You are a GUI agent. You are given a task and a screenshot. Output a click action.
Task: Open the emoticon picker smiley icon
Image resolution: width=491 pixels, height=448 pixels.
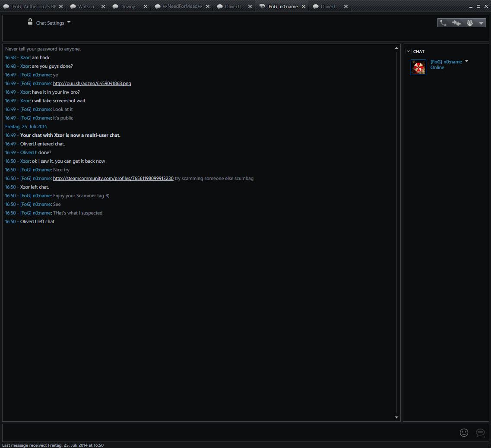[464, 432]
